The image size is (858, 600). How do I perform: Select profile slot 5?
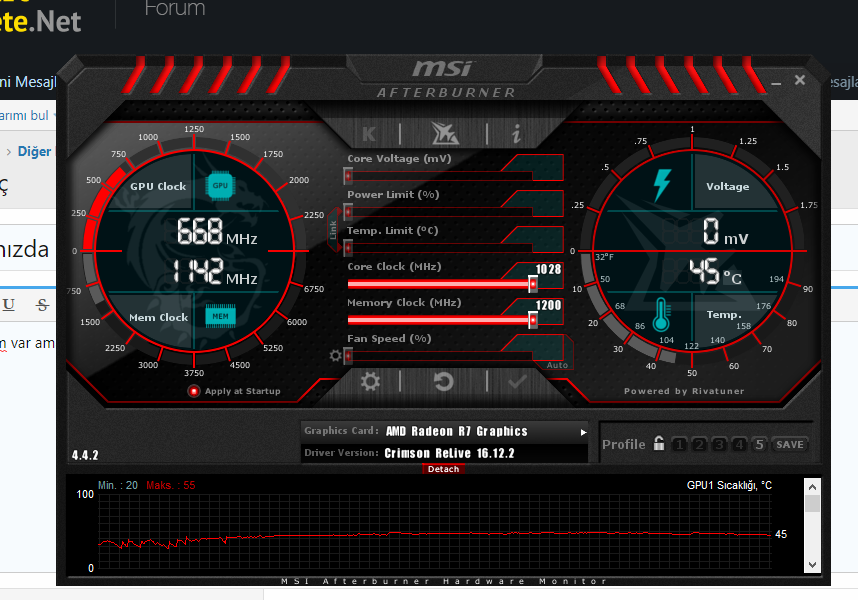(x=759, y=444)
